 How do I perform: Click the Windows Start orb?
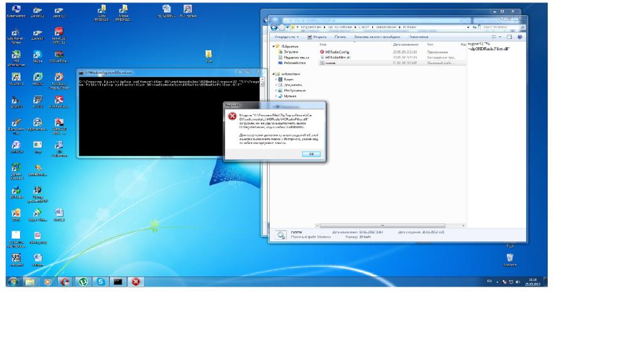pos(13,282)
